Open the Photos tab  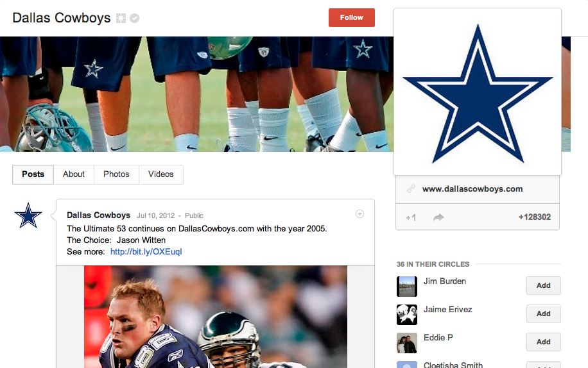[x=116, y=174]
